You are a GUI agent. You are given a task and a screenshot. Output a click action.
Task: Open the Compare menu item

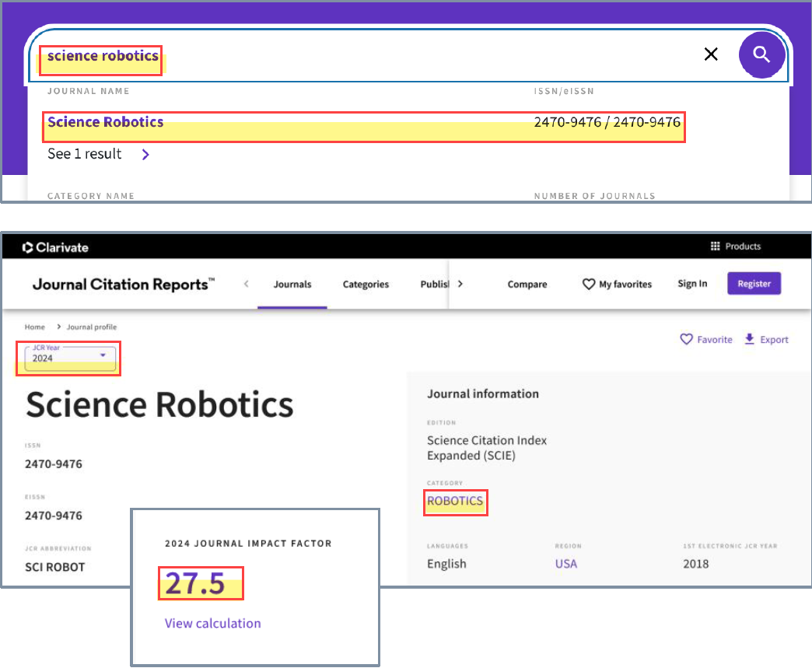[527, 285]
